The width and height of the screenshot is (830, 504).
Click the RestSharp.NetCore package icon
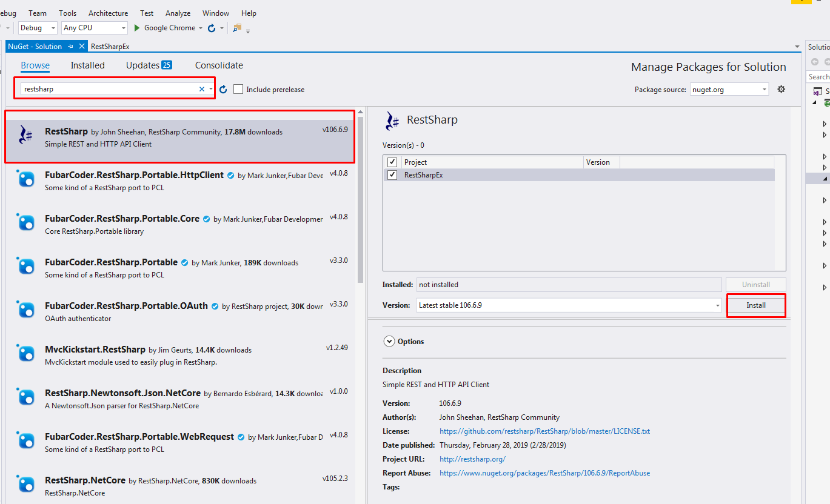point(26,484)
